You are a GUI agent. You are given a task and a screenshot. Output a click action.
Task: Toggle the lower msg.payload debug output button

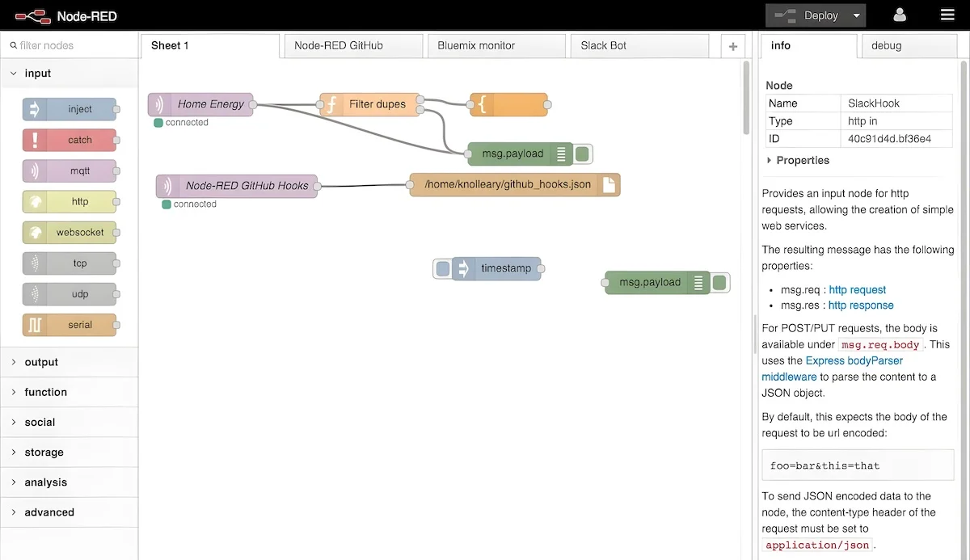click(x=719, y=283)
